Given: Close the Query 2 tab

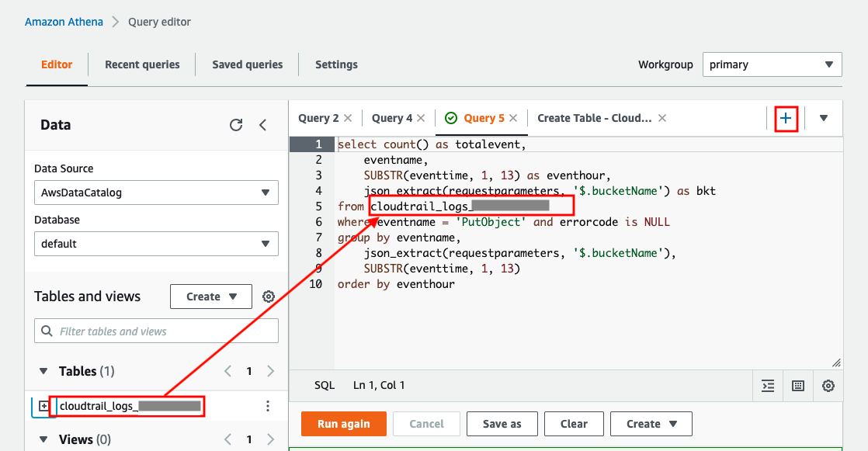Looking at the screenshot, I should [348, 118].
